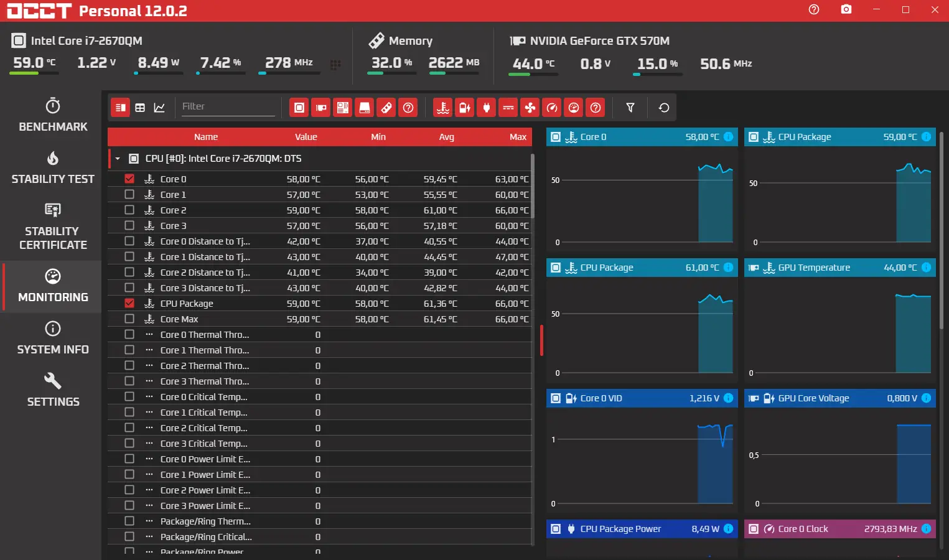
Task: Click the Core 0 VID graph title
Action: tap(601, 398)
